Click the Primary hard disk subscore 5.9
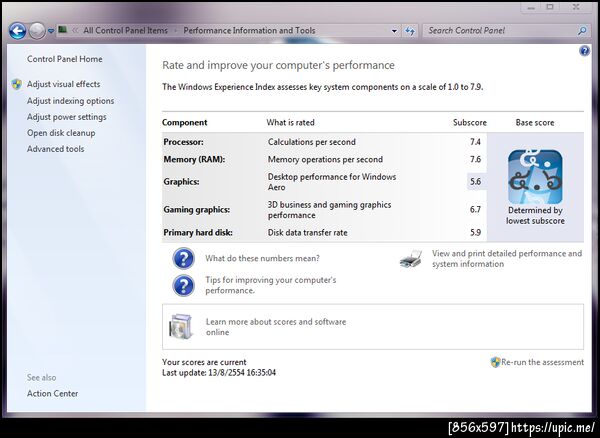Screen dimensions: 600x438 (x=475, y=233)
